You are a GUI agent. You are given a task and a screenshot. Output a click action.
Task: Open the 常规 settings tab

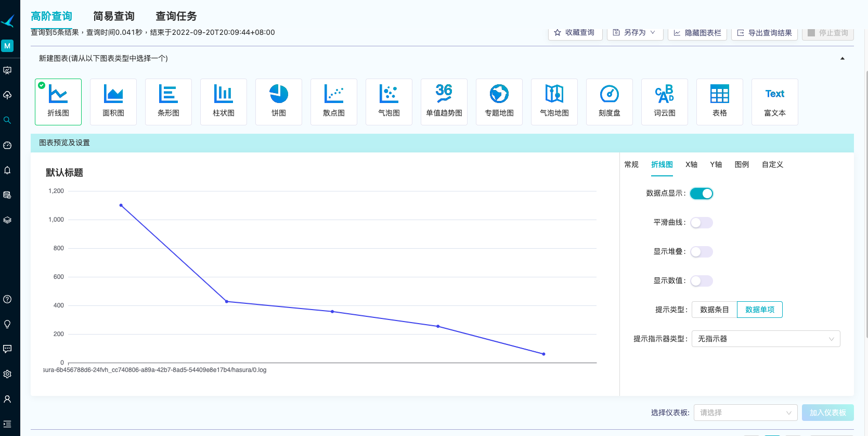click(x=631, y=164)
